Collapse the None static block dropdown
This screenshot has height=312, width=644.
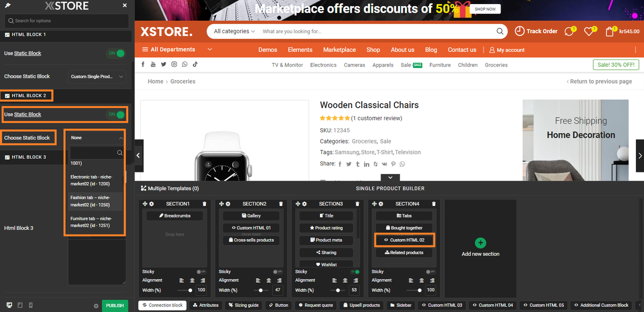(97, 137)
